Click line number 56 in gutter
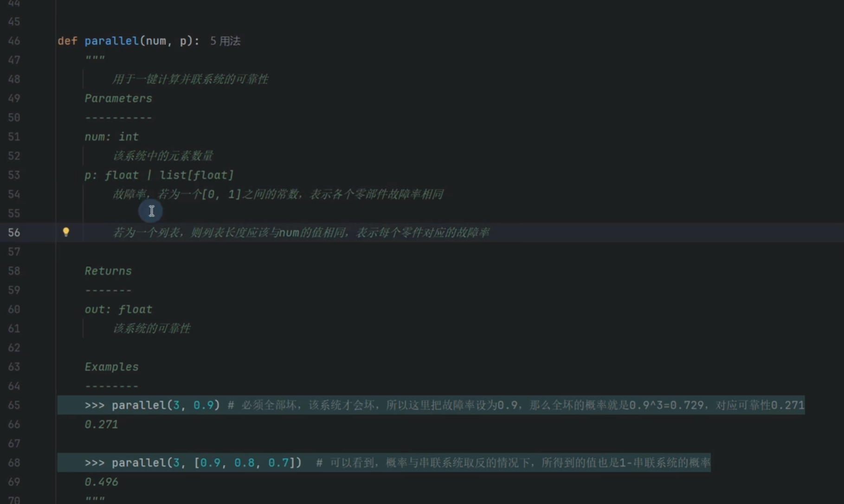The height and width of the screenshot is (504, 844). tap(14, 232)
